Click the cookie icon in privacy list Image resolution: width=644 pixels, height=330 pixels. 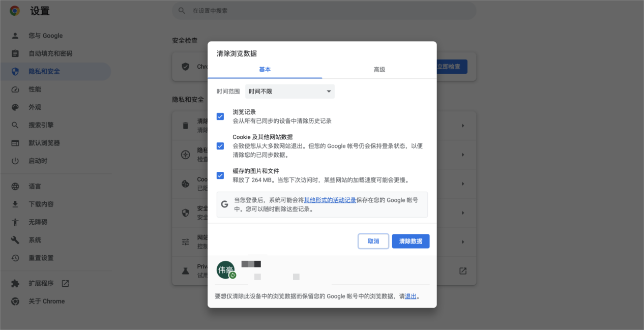(x=186, y=184)
